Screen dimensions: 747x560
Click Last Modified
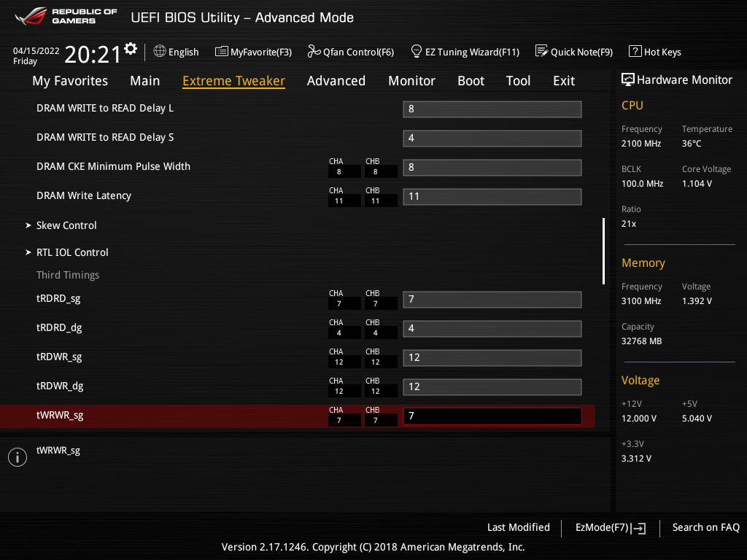519,528
